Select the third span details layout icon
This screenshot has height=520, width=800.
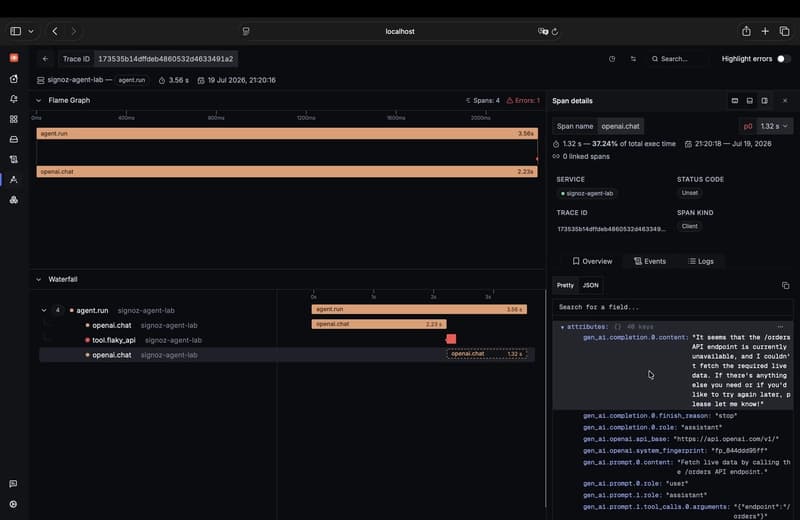pos(764,101)
